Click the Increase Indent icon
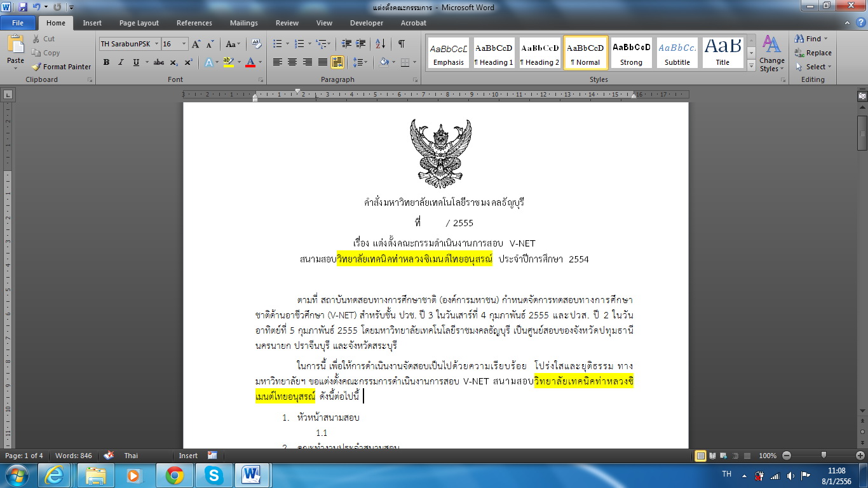 pyautogui.click(x=361, y=44)
